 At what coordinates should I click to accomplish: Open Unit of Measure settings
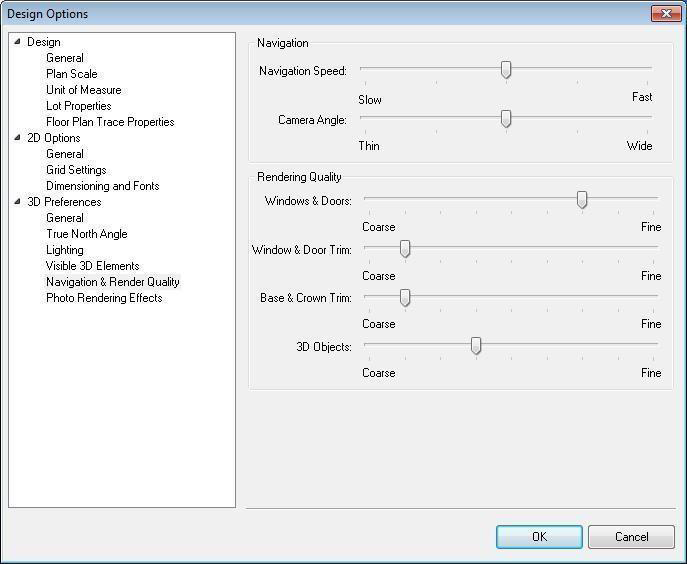point(84,90)
